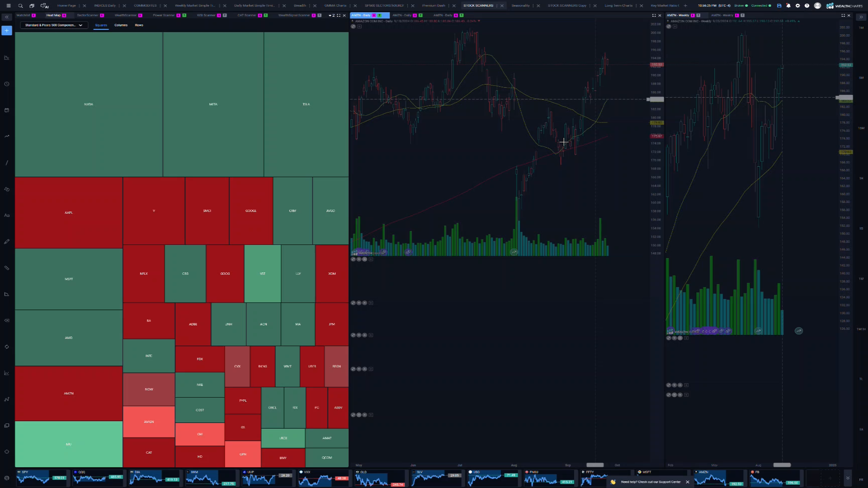The height and width of the screenshot is (488, 868).
Task: Open the Standard & Poors 500 Components dropdown
Action: (x=53, y=25)
